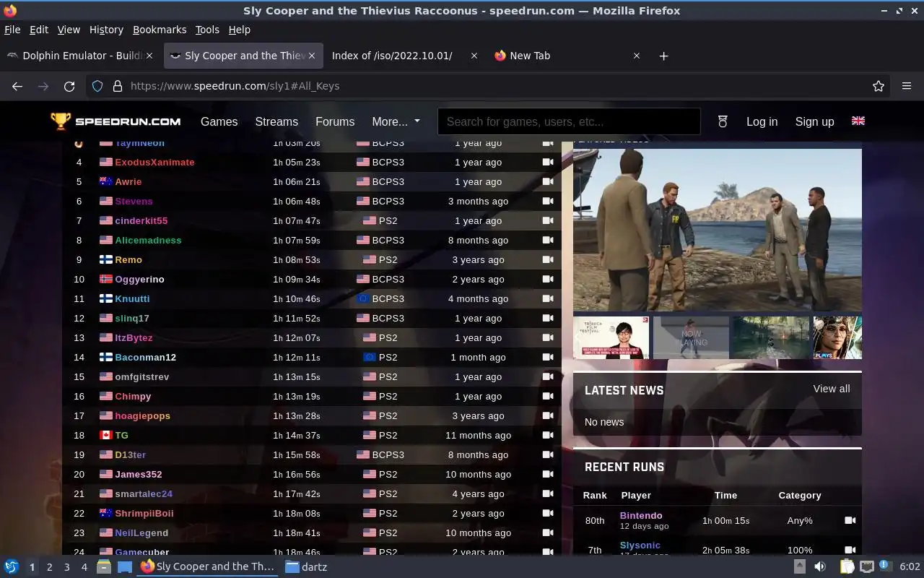The image size is (924, 578).
Task: Expand the More... dropdown in the site navbar
Action: [x=396, y=121]
